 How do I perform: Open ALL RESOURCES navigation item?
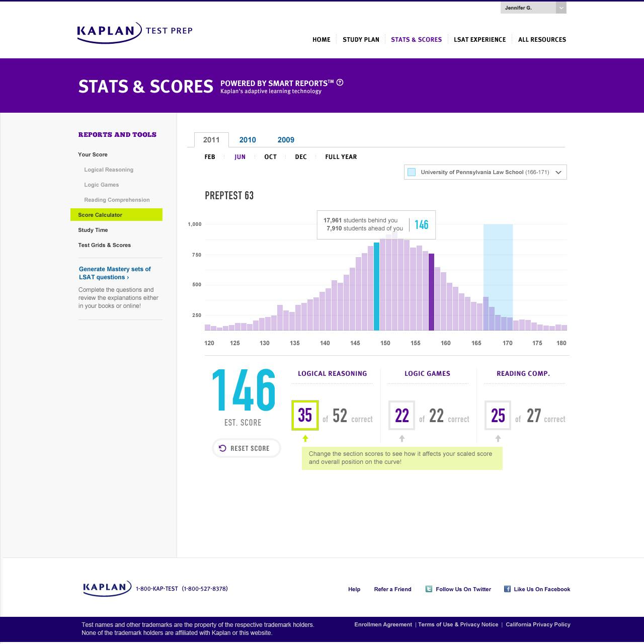542,39
